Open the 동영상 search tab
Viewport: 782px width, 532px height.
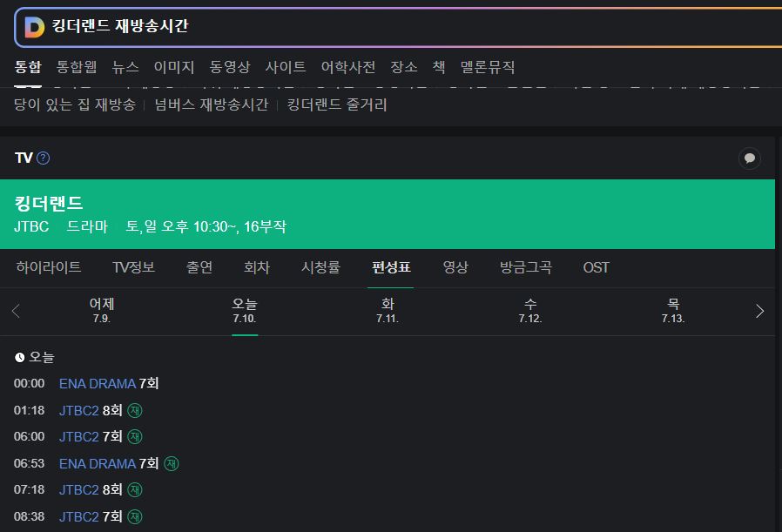coord(229,67)
